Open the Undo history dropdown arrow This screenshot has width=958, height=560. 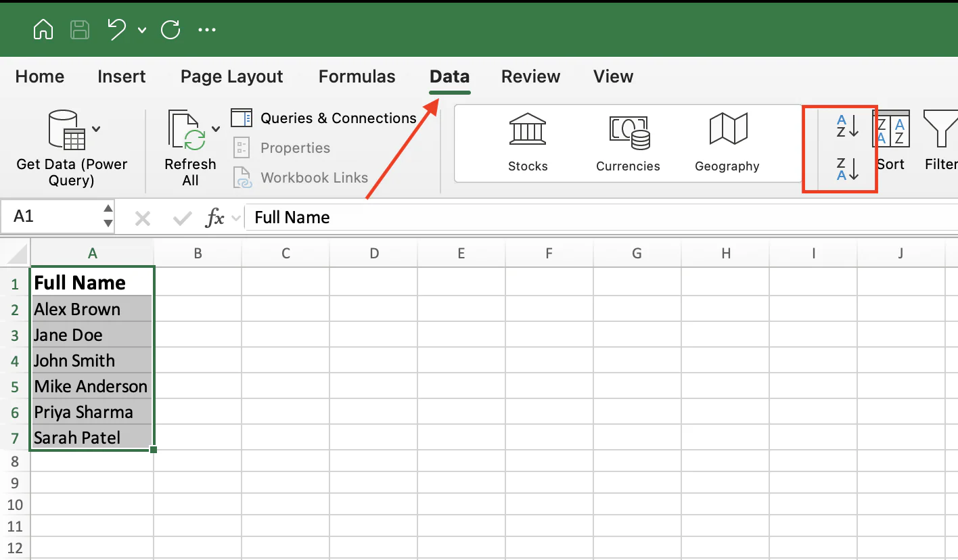[142, 30]
